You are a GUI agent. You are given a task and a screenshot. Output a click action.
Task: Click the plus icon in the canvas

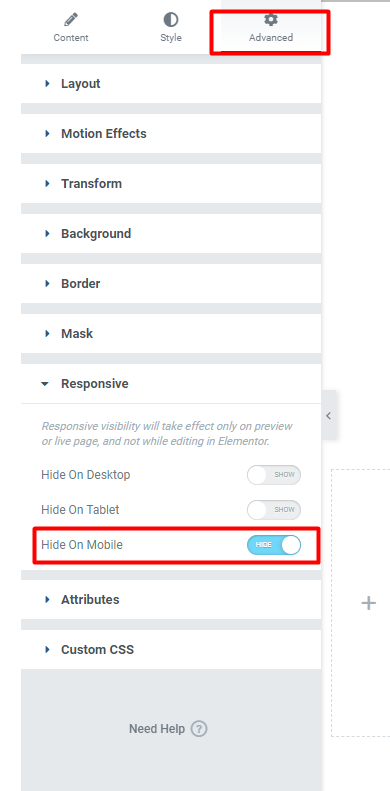369,603
